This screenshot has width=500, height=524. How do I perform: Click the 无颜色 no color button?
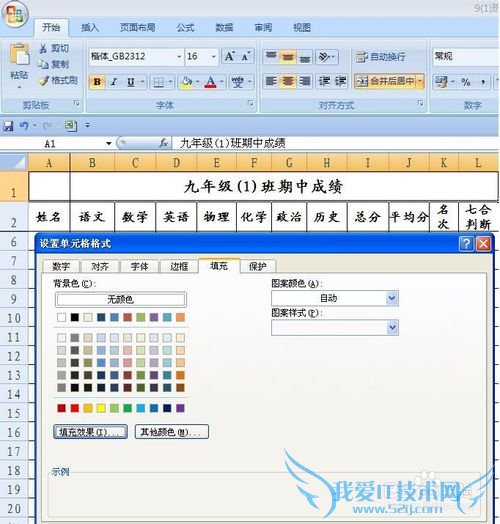click(121, 299)
